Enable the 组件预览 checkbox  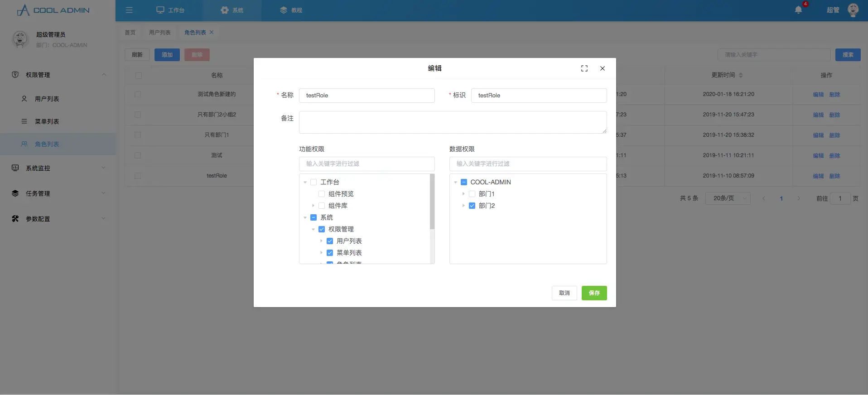tap(322, 194)
